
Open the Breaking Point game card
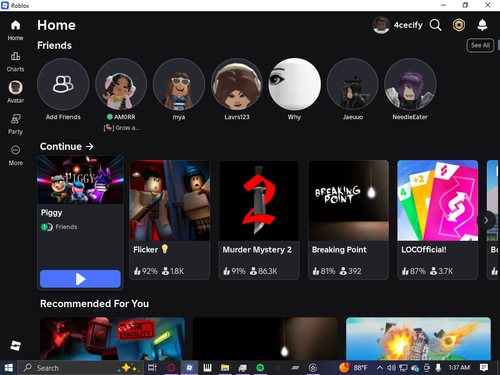[348, 220]
